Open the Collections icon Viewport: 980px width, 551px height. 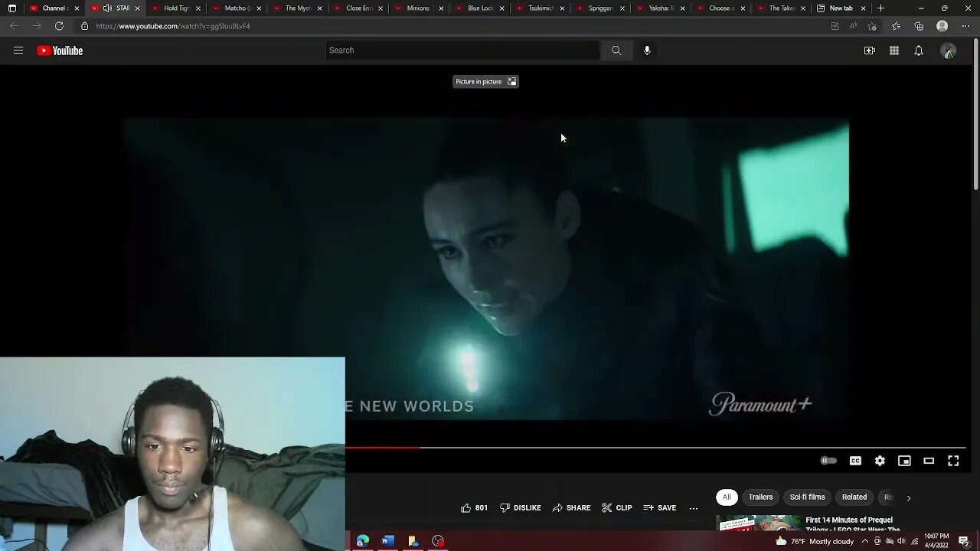coord(919,26)
